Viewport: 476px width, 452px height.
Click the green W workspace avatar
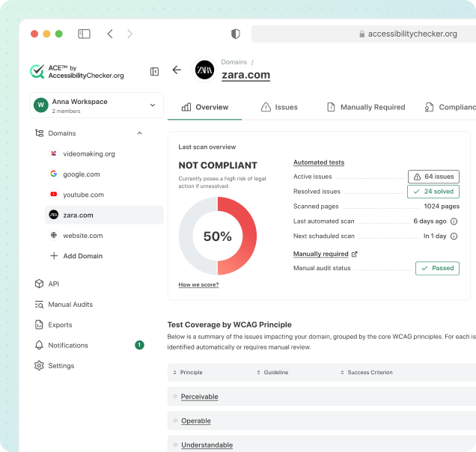pyautogui.click(x=41, y=105)
